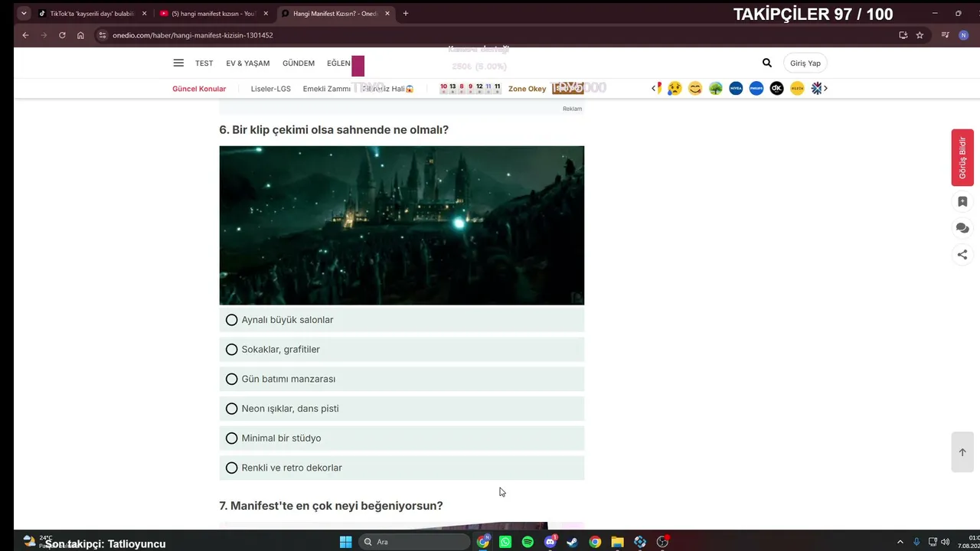Open the EV & YAŞAM menu

point(248,64)
